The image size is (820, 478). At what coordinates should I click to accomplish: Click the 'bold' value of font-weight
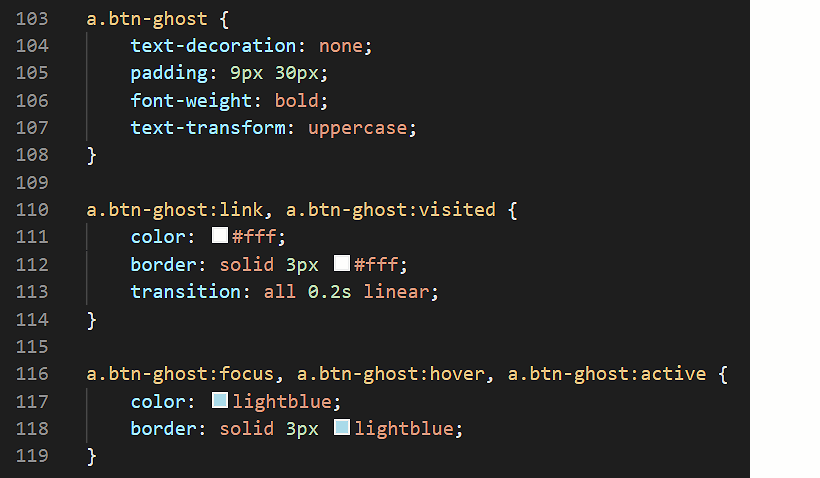tap(297, 100)
